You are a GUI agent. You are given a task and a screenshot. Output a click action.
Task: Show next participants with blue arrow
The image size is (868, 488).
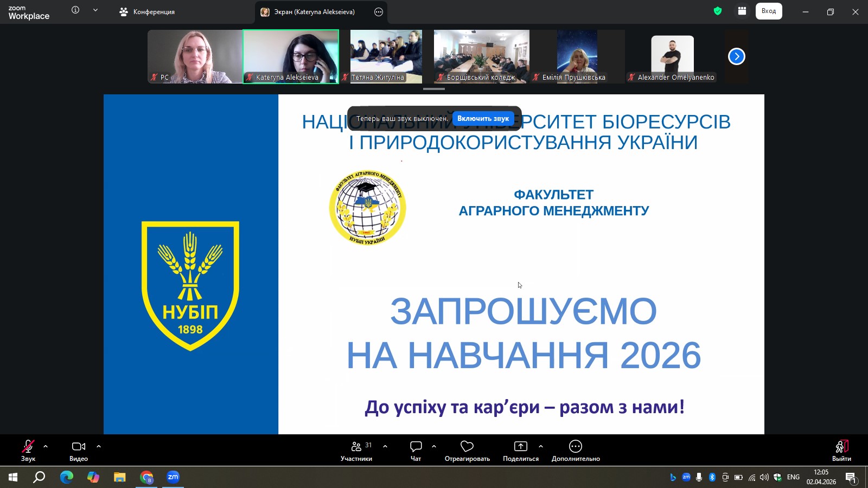(736, 56)
